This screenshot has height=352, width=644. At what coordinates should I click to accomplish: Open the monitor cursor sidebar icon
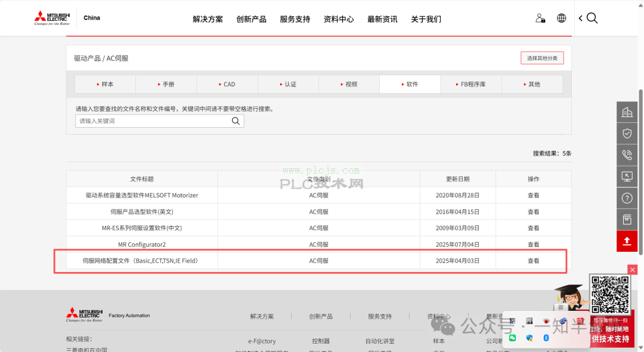[627, 177]
